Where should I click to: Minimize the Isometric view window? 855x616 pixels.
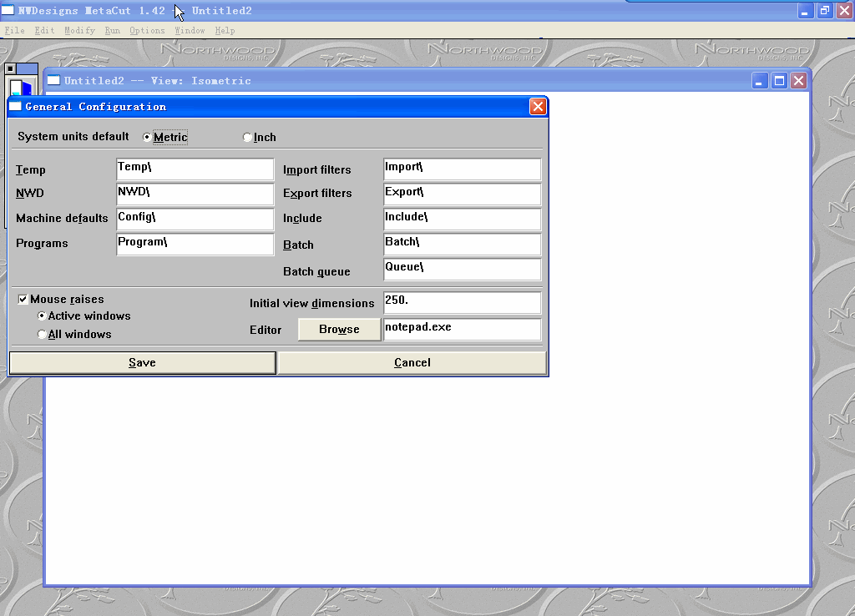pos(759,81)
